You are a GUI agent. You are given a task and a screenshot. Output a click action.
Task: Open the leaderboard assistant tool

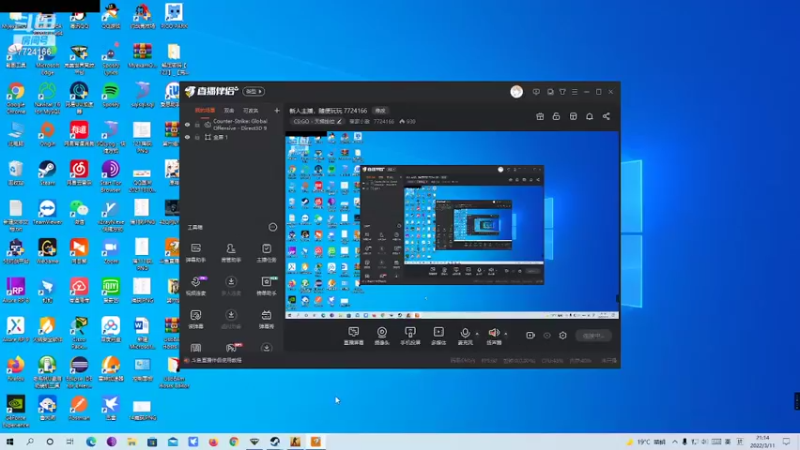coord(266,286)
